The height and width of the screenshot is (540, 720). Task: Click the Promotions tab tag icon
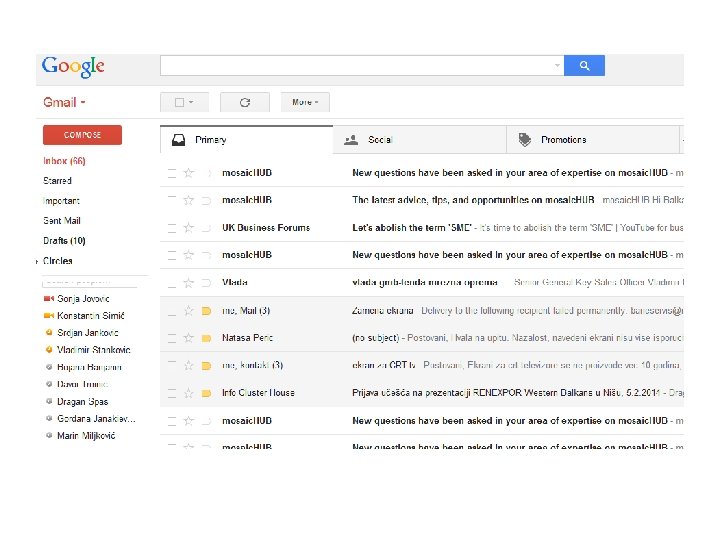524,140
